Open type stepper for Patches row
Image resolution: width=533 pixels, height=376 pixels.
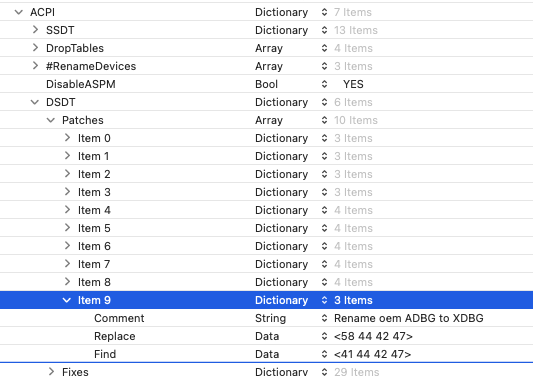point(324,120)
